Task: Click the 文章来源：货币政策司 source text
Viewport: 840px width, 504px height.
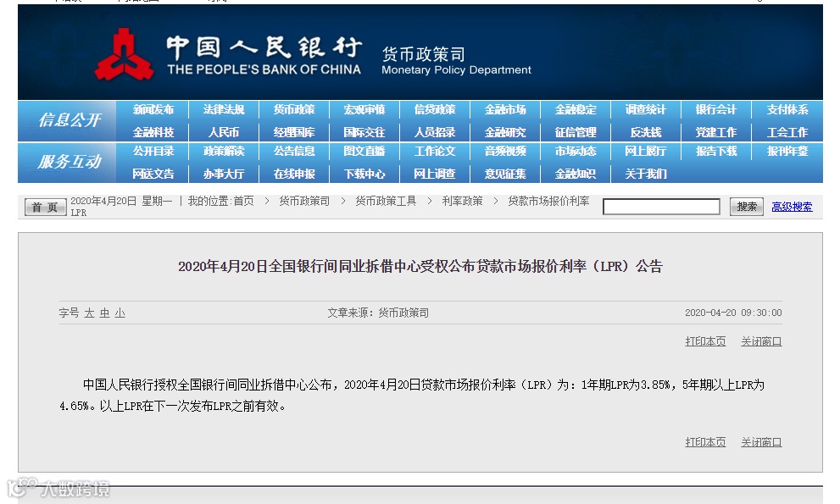Action: pyautogui.click(x=378, y=313)
